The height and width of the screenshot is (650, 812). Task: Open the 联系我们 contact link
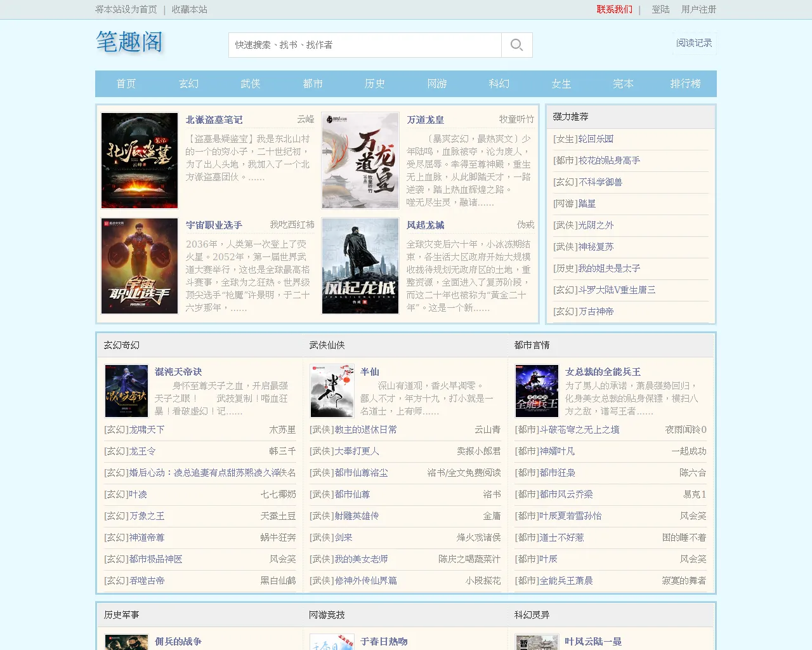(x=614, y=10)
